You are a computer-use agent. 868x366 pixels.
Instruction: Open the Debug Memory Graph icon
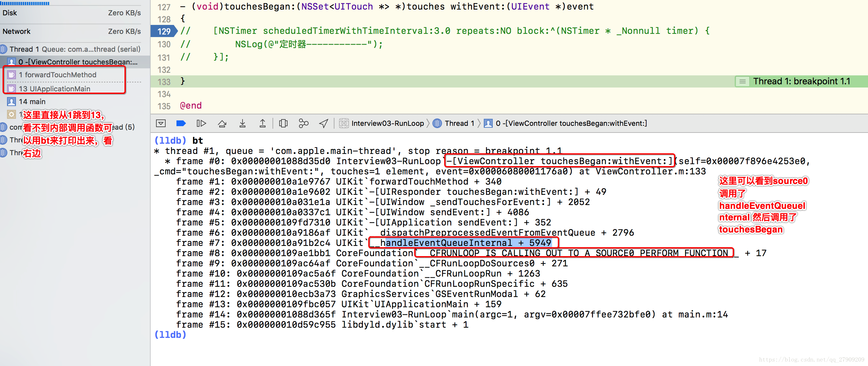click(x=303, y=124)
